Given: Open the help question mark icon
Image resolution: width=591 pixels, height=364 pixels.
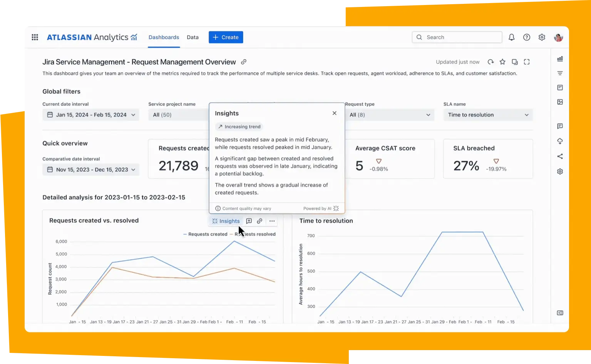Looking at the screenshot, I should click(526, 37).
